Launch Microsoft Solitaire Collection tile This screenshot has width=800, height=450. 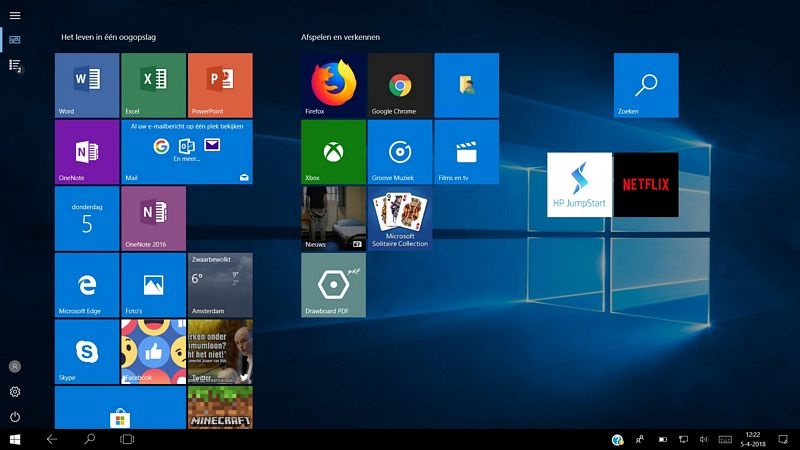[x=400, y=218]
